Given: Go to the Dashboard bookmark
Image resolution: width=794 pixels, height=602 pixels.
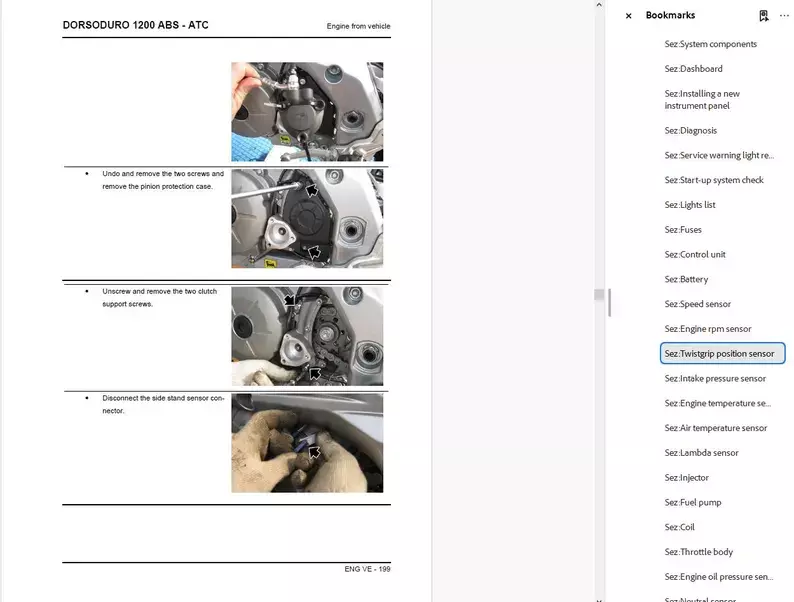Looking at the screenshot, I should 693,69.
